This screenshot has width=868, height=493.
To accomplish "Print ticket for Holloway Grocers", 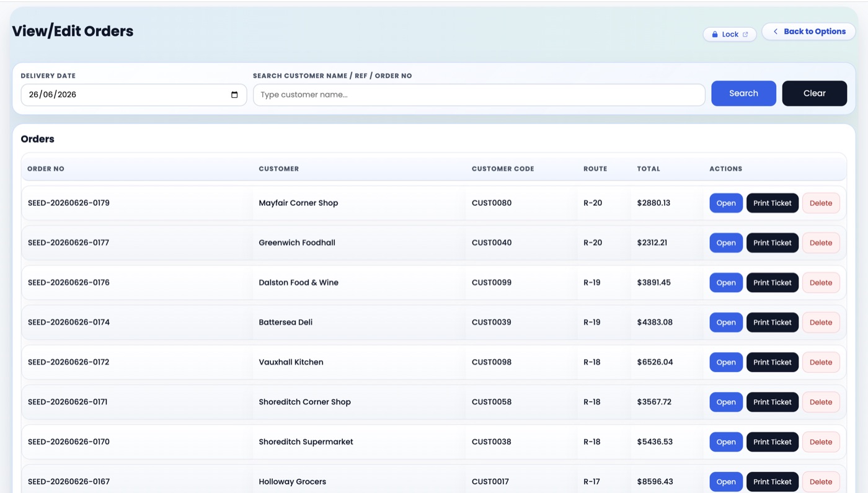I will pos(773,482).
